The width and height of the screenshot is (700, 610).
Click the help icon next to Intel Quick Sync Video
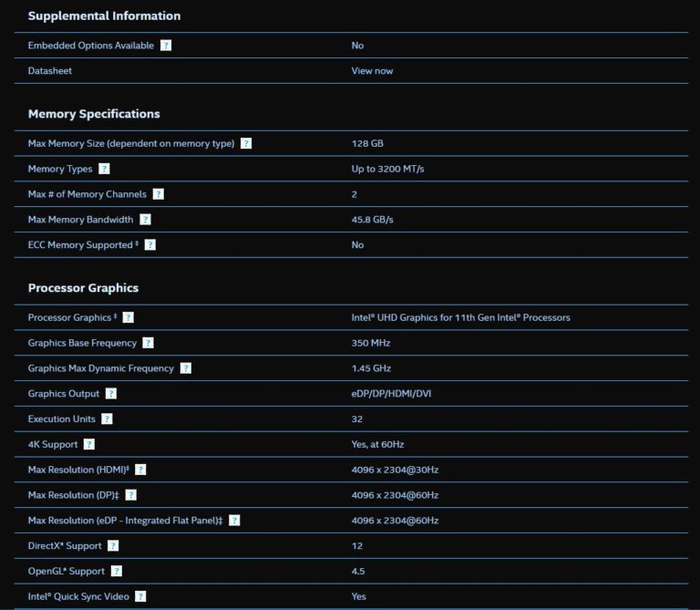(140, 596)
